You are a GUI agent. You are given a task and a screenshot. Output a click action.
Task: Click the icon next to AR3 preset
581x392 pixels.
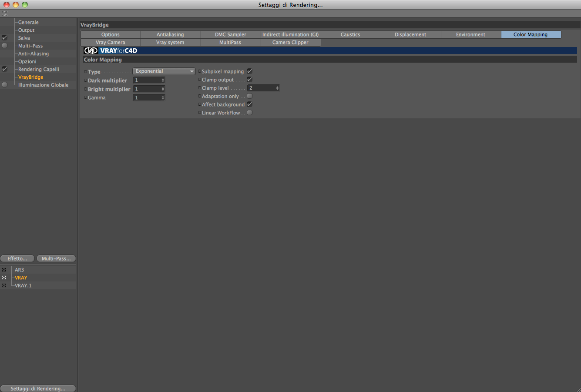click(x=4, y=270)
